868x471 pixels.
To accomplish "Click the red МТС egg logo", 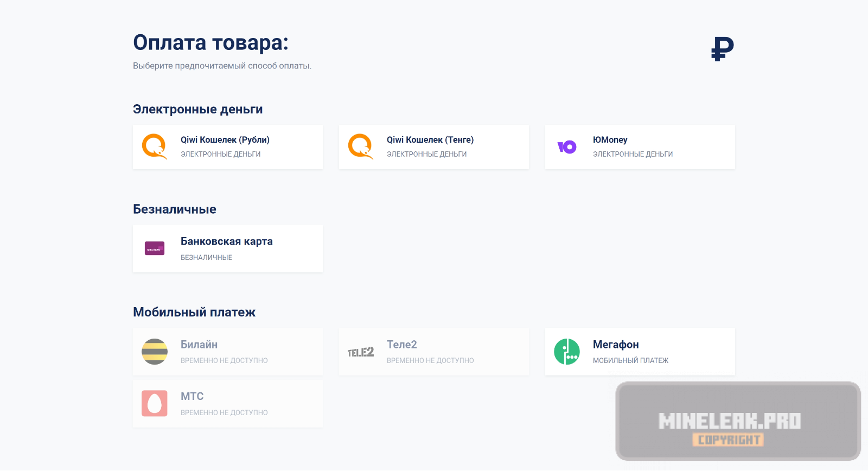I will [x=155, y=404].
